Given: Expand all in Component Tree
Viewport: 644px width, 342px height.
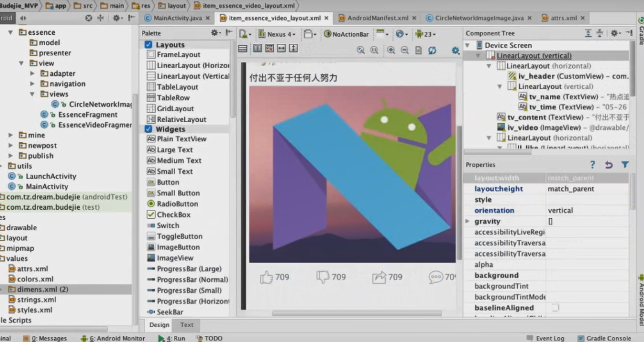Looking at the screenshot, I should [x=588, y=33].
